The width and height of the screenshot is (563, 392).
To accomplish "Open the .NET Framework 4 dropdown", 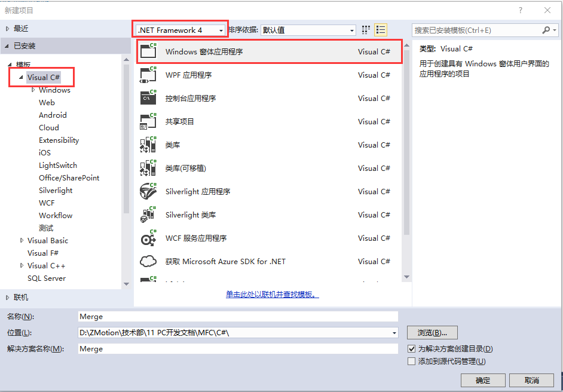I will click(221, 29).
